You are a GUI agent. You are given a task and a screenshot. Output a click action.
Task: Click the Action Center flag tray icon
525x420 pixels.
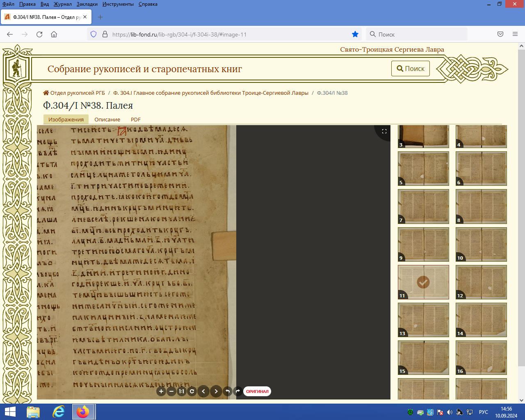coord(440,412)
